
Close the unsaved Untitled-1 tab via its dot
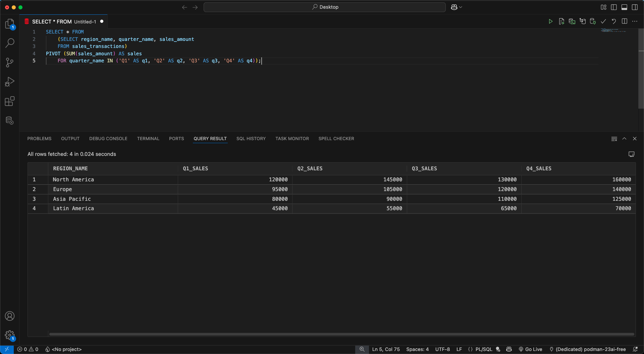coord(102,21)
